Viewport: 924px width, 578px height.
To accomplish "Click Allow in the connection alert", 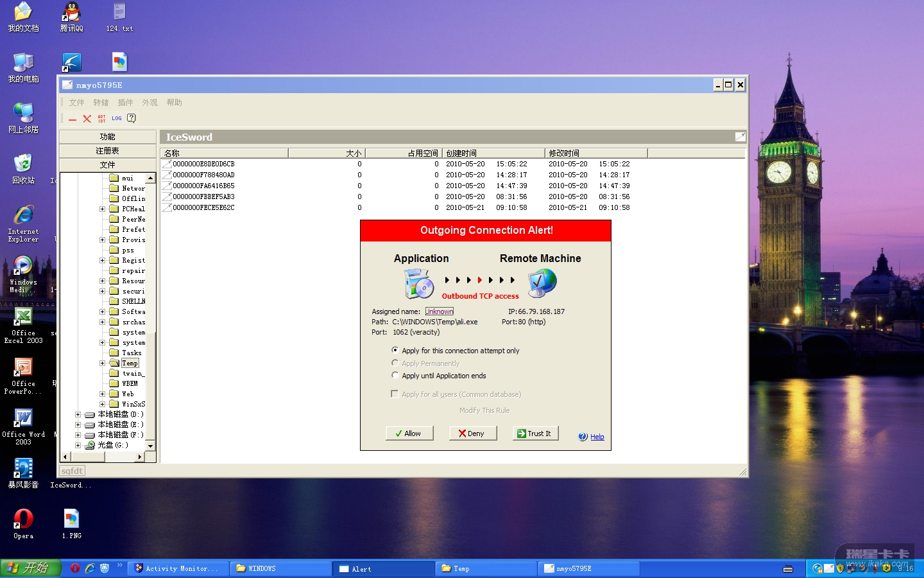I will (x=409, y=433).
